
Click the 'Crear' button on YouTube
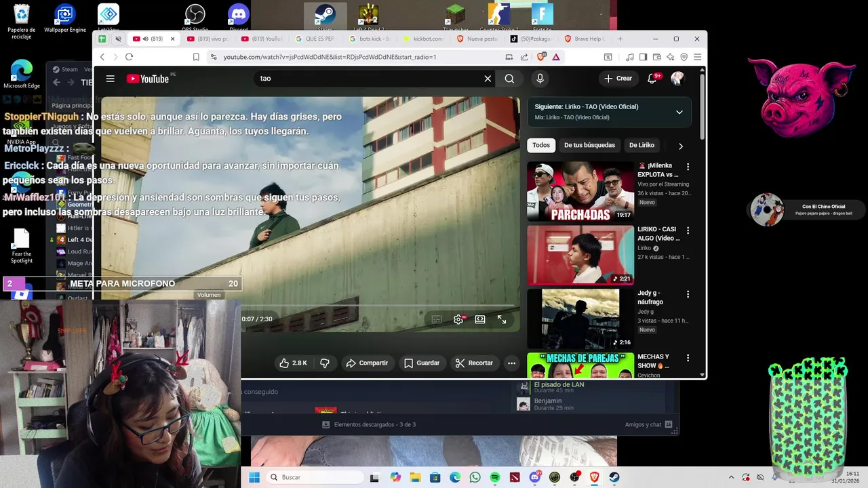coord(618,79)
